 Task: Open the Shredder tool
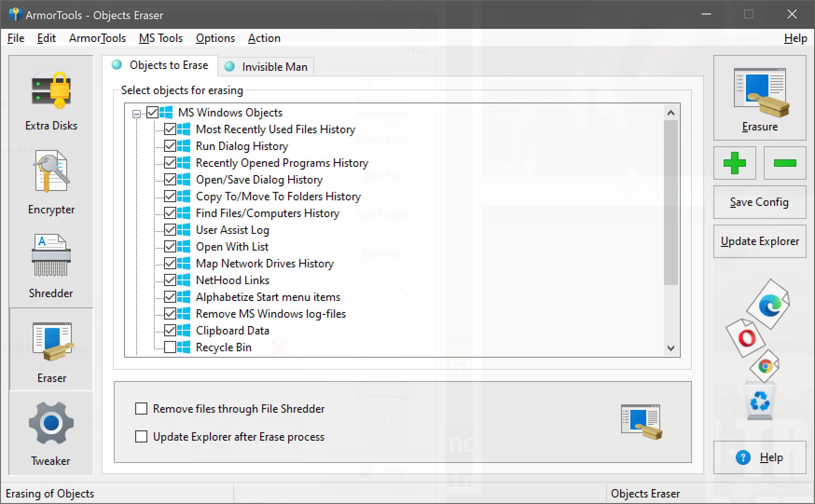click(x=51, y=266)
